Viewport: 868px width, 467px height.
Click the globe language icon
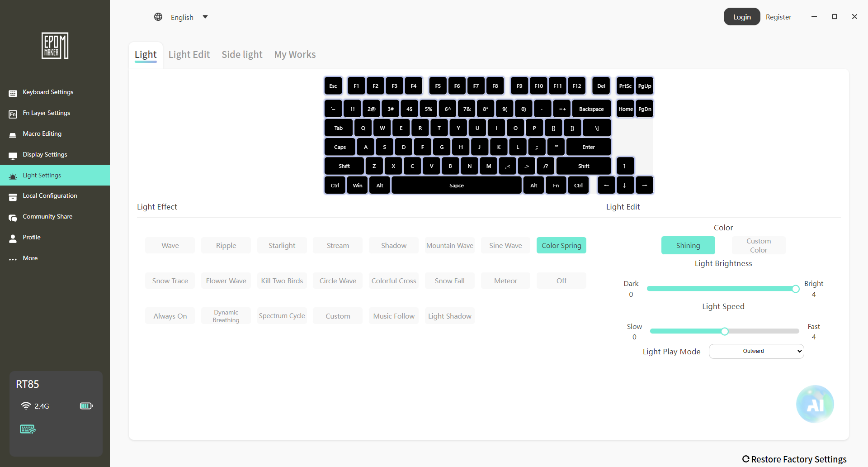coord(158,17)
